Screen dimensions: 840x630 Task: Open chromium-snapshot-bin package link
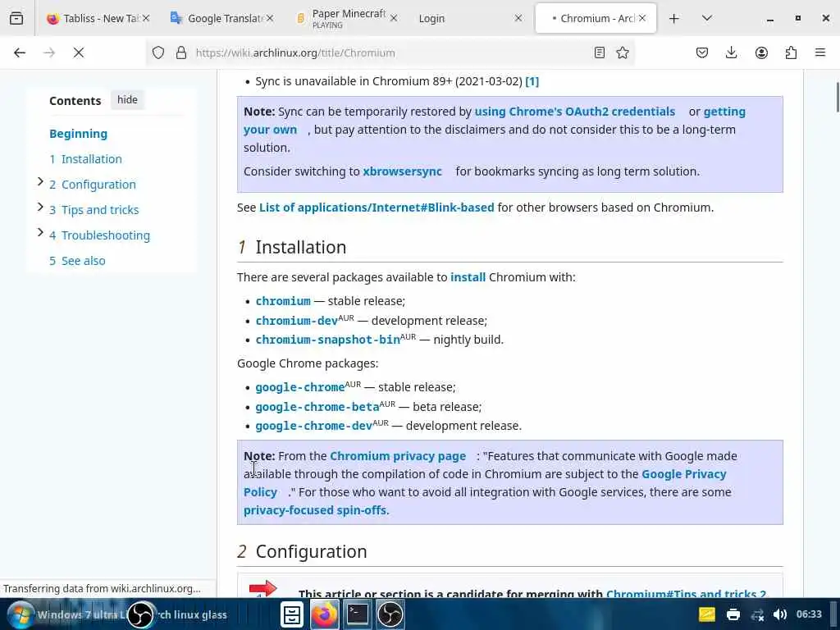click(x=328, y=340)
